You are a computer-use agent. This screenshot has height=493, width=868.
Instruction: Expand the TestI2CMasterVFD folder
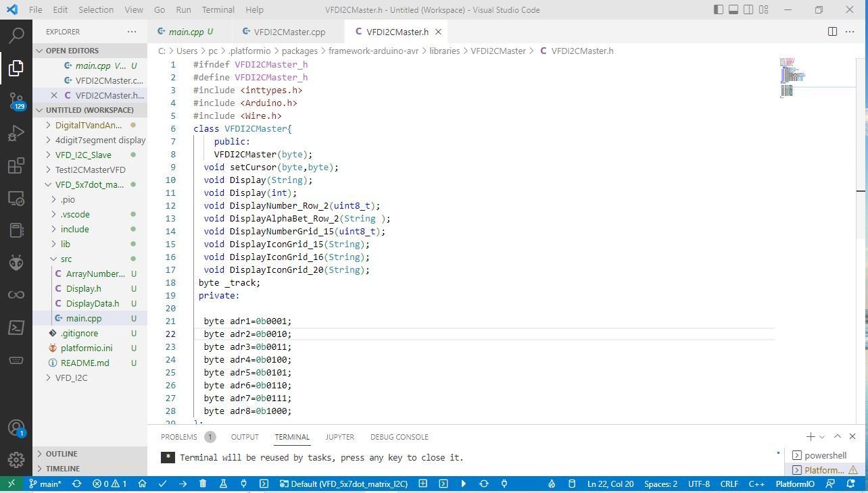coord(90,170)
